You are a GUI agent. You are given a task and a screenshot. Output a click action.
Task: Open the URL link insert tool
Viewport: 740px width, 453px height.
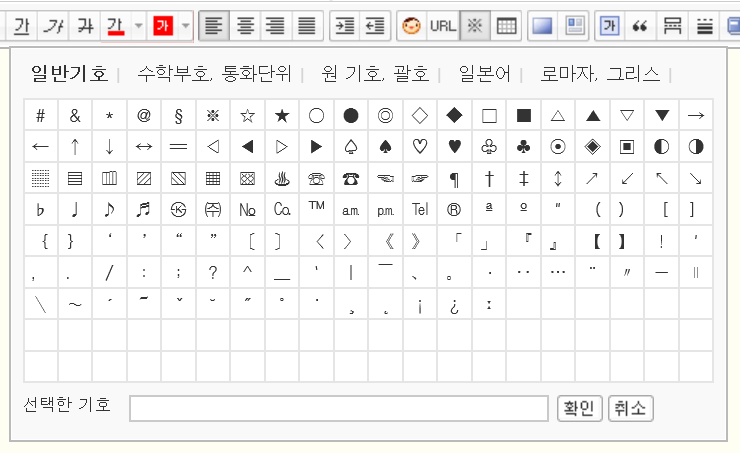pos(442,26)
